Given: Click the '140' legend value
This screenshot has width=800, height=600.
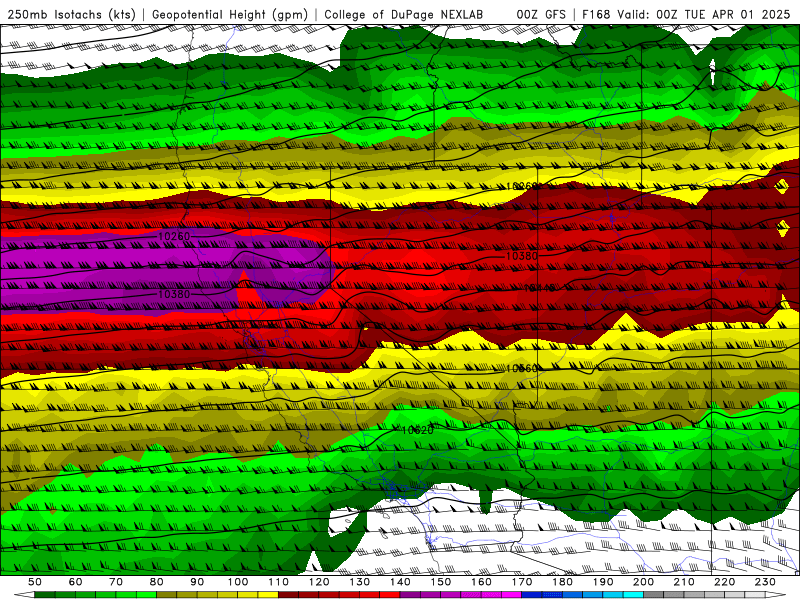Looking at the screenshot, I should click(x=400, y=582).
